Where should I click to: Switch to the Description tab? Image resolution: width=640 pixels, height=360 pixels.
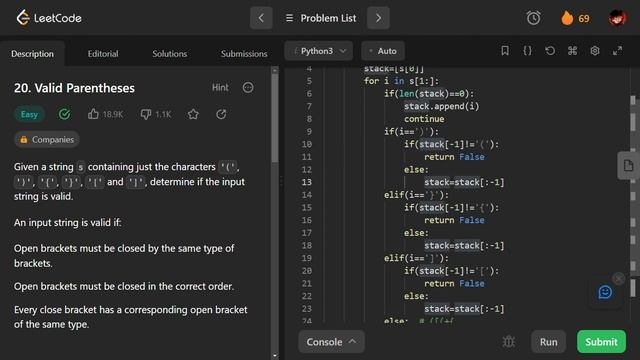click(x=32, y=53)
